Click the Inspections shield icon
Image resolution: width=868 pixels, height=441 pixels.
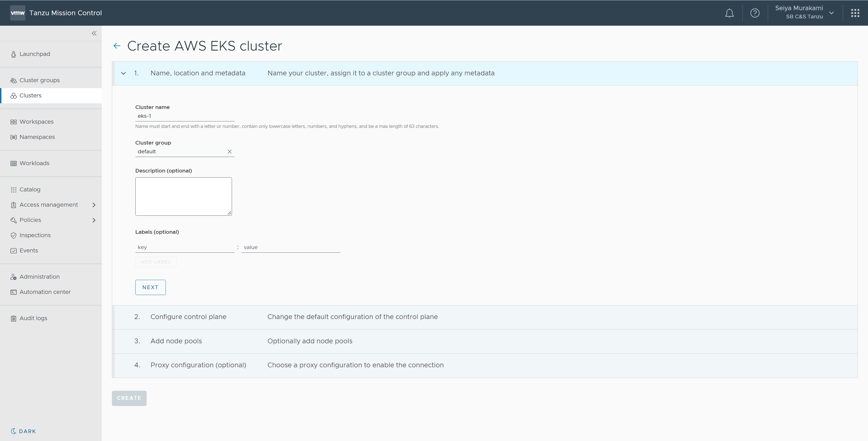pyautogui.click(x=14, y=235)
